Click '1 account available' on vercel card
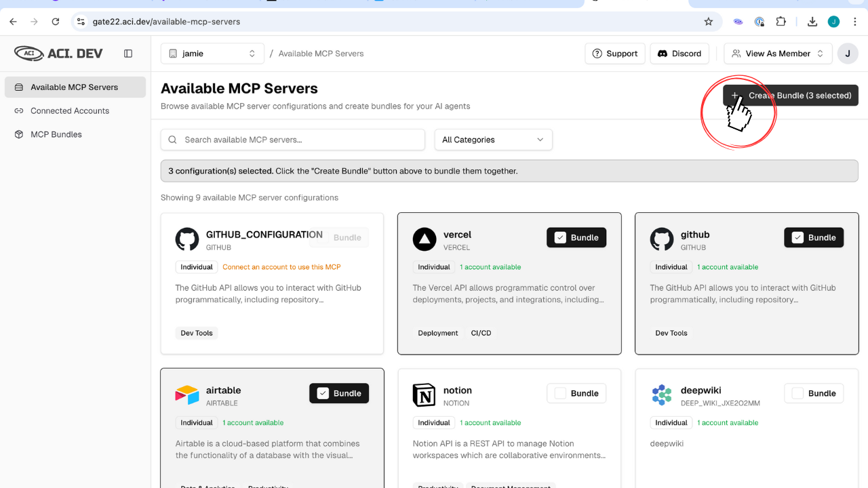This screenshot has width=868, height=488. [490, 267]
